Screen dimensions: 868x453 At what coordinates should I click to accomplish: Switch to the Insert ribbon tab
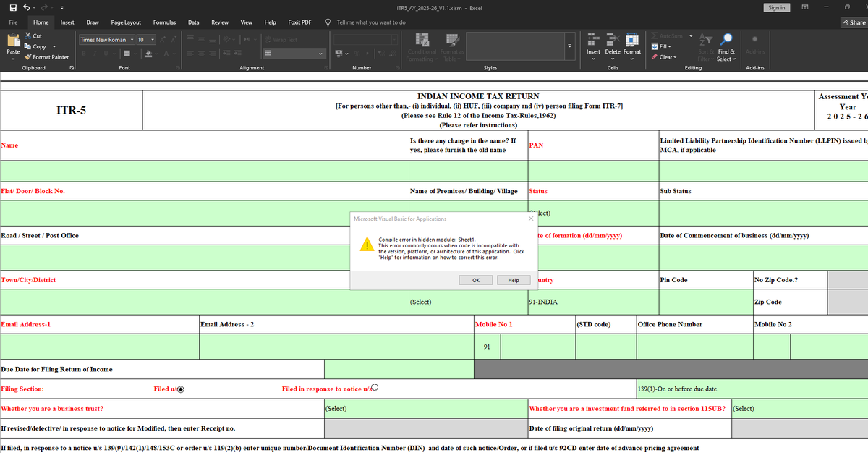(67, 22)
